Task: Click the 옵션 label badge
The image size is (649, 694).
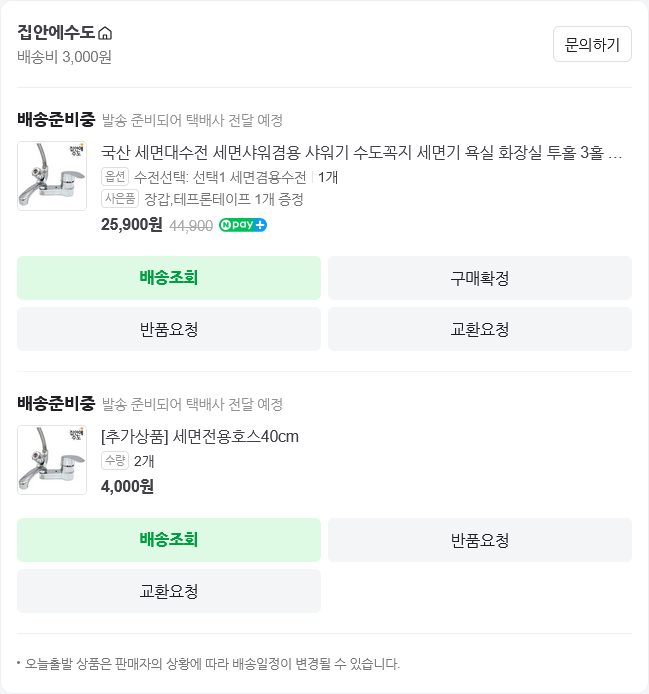Action: pyautogui.click(x=116, y=177)
